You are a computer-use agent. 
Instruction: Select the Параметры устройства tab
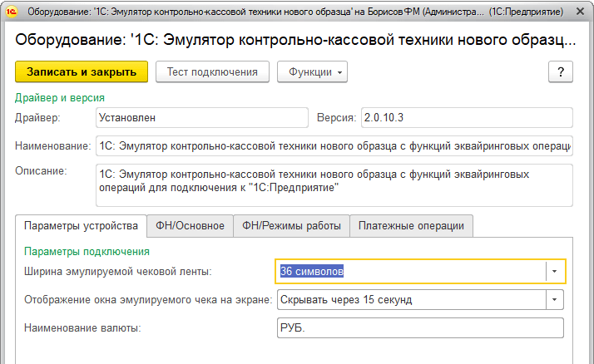click(x=81, y=225)
